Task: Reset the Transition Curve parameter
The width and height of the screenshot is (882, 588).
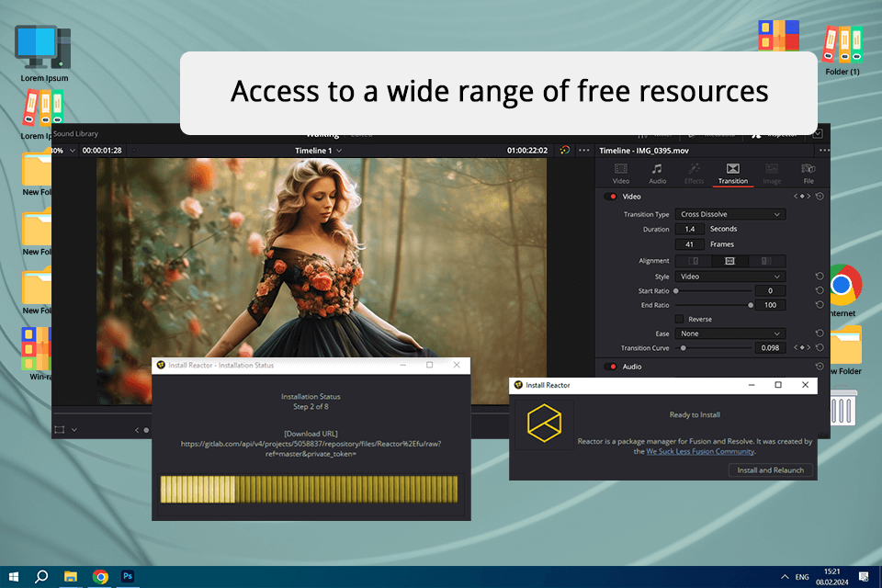Action: [x=820, y=347]
